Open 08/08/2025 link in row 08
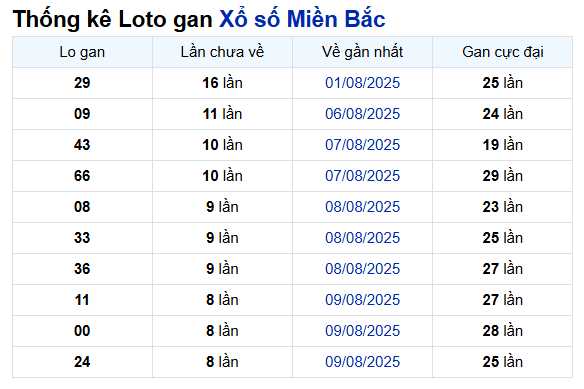Viewport: 584px width, 389px height. [362, 207]
